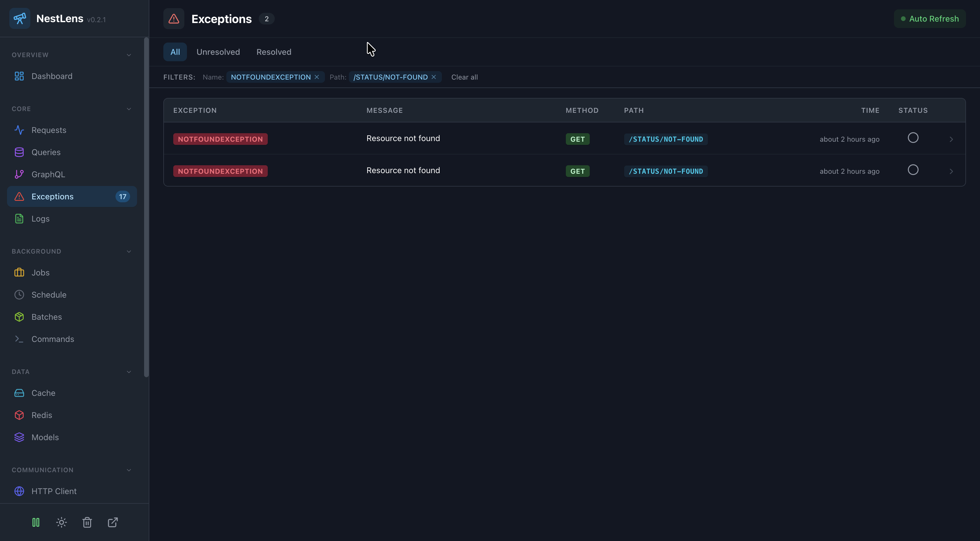Collapse the Background sidebar section
980x541 pixels.
point(129,251)
